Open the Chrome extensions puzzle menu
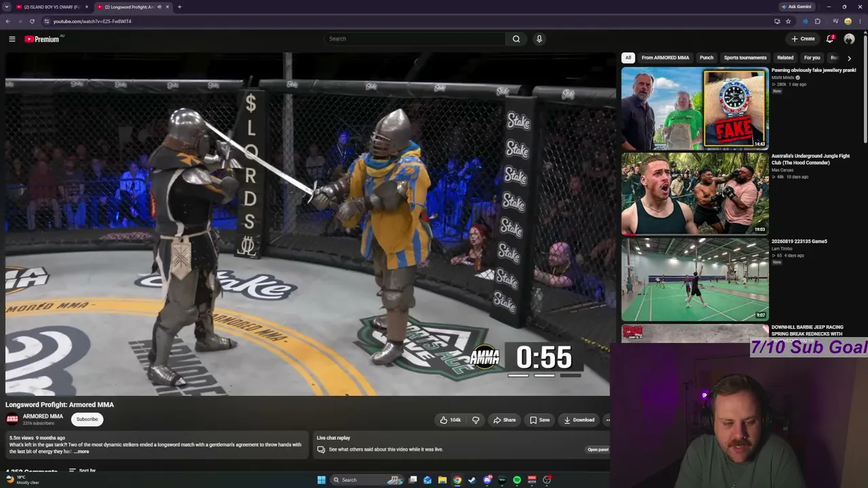 (x=817, y=21)
